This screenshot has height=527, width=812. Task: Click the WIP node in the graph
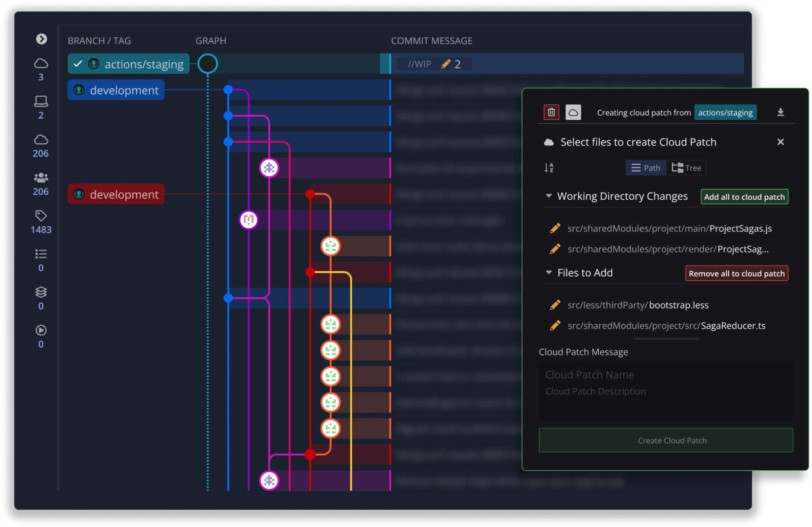tap(207, 63)
